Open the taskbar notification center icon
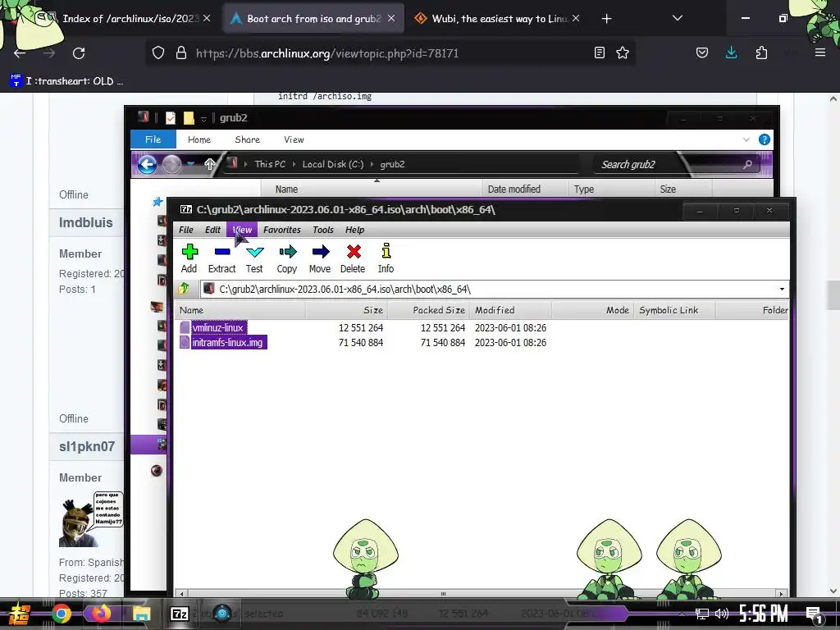This screenshot has height=630, width=840. pyautogui.click(x=815, y=615)
